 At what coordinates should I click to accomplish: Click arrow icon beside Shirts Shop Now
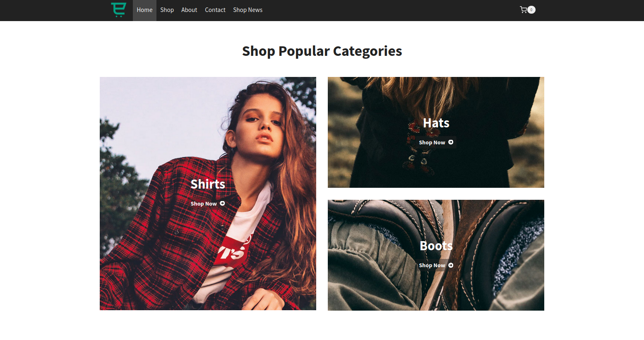coord(222,204)
